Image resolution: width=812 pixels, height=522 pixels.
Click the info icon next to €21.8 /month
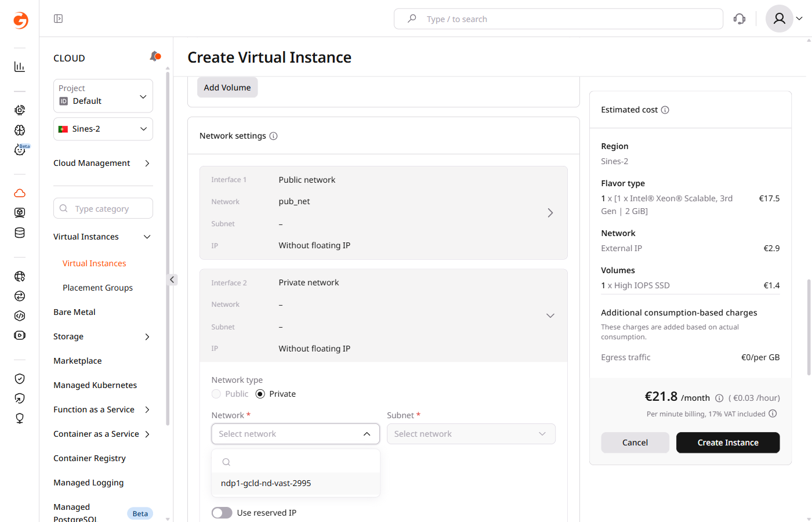719,398
